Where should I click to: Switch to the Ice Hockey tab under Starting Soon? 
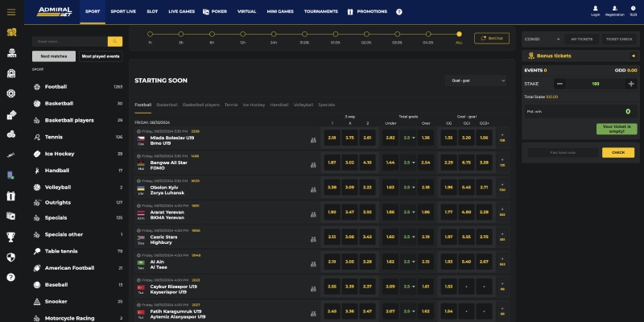coord(254,105)
